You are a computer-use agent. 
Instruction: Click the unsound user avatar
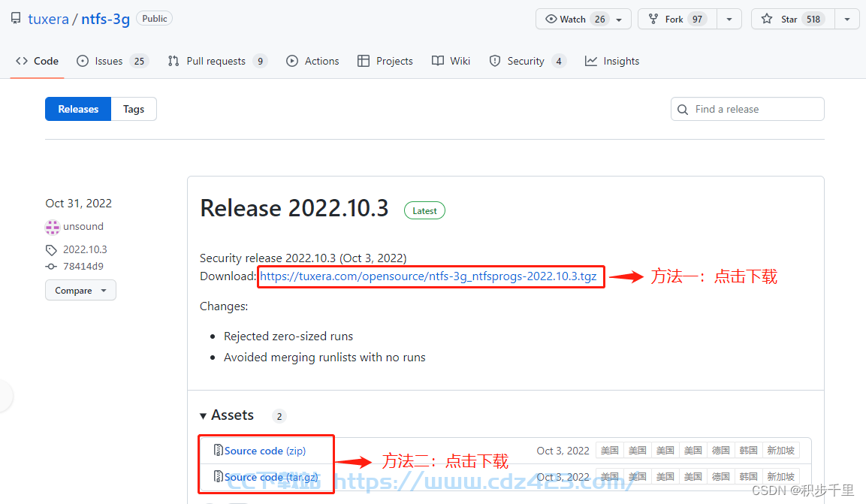click(x=53, y=227)
